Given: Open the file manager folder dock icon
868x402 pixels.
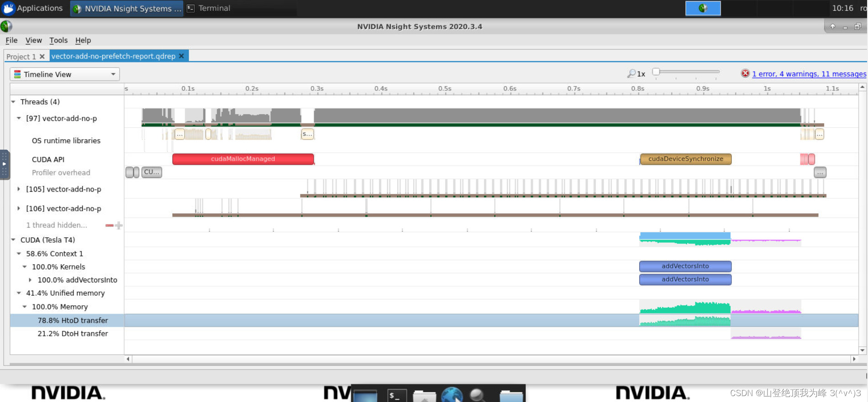Looking at the screenshot, I should click(x=424, y=396).
